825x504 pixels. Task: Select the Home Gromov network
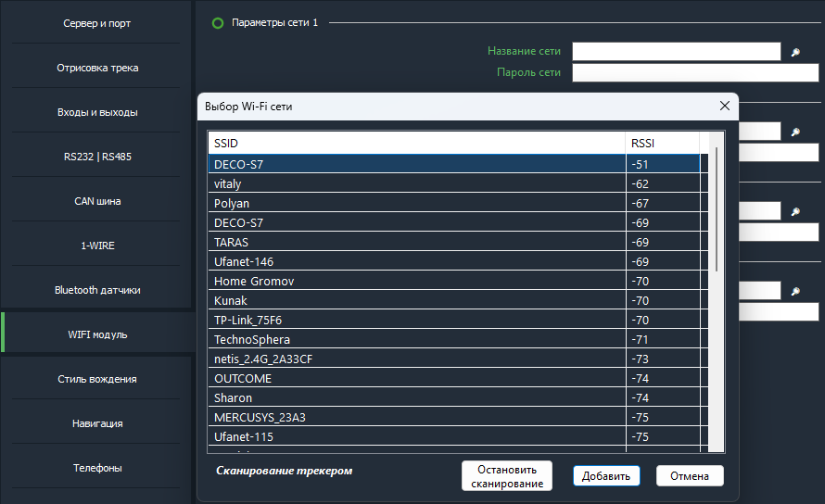pos(454,282)
